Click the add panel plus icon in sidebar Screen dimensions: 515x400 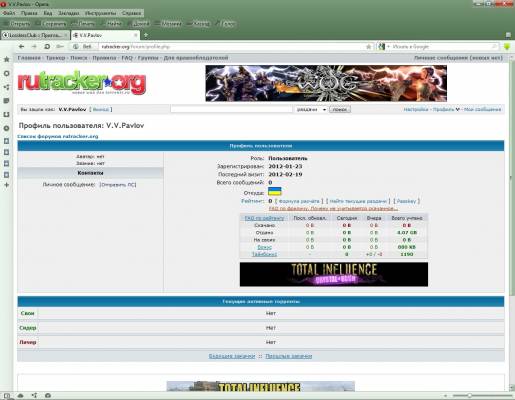tap(6, 185)
